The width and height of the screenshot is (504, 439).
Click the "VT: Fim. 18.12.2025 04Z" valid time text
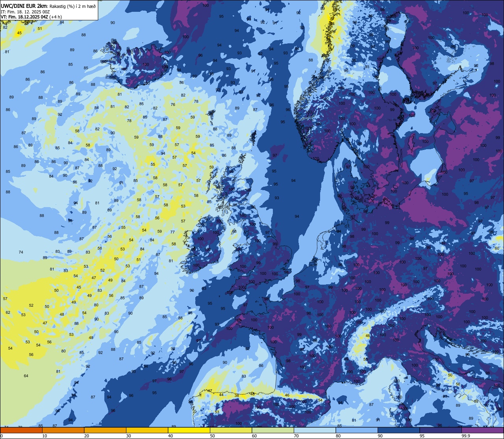click(24, 17)
